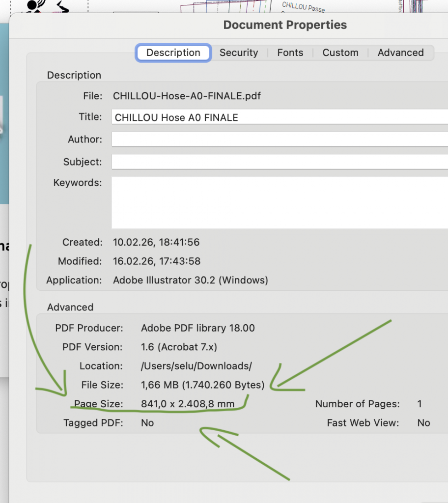Click the Created date value
This screenshot has width=448, height=503.
pos(156,242)
